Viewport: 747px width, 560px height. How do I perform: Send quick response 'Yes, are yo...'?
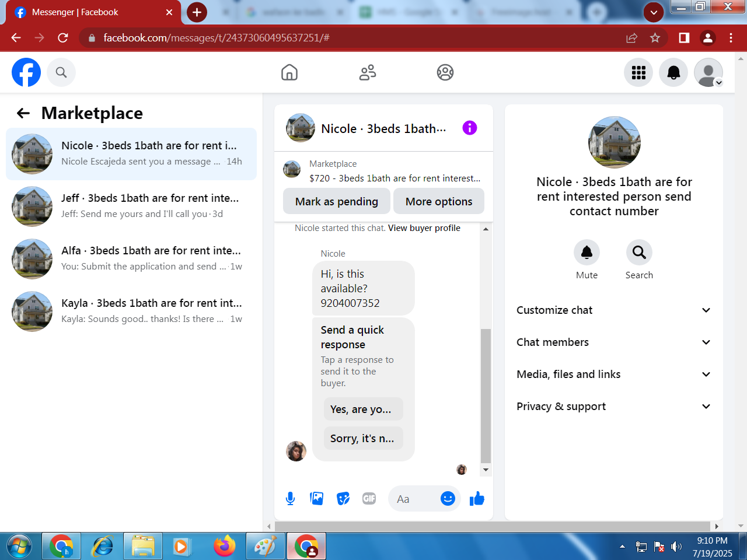point(363,409)
